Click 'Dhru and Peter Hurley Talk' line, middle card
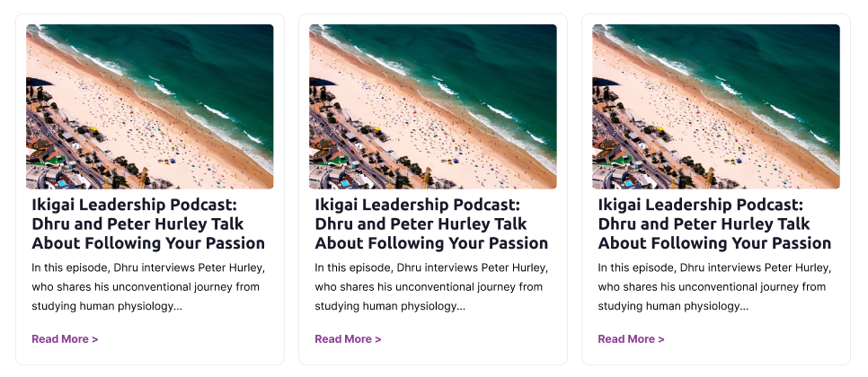Image resolution: width=868 pixels, height=377 pixels. 421,224
